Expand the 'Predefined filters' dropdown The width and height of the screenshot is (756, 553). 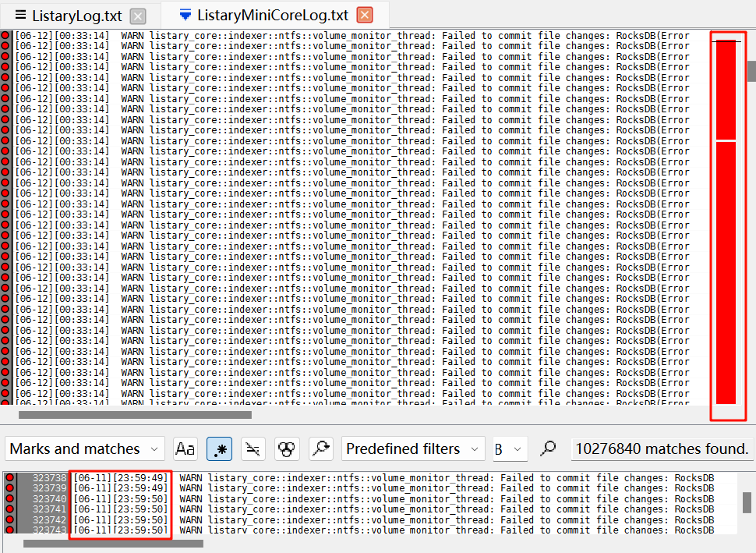(413, 448)
